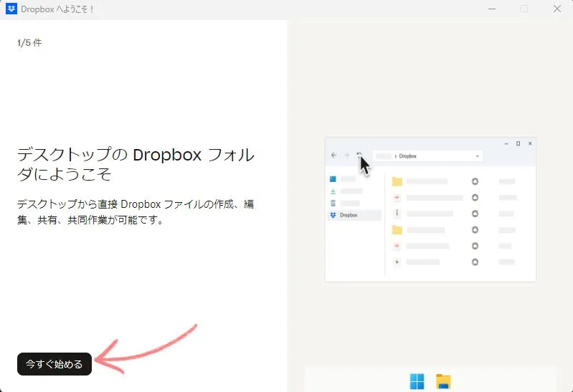Click the heading "デスクトップの Dropbox フォルダにようこそ"

pyautogui.click(x=136, y=164)
